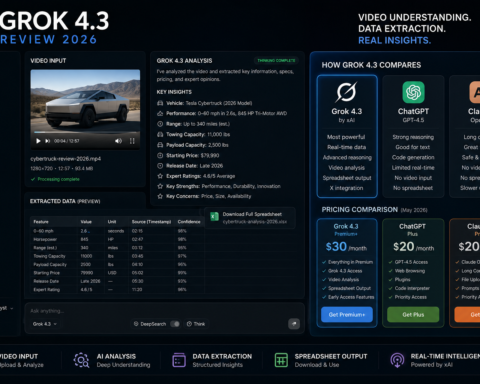480x384 pixels.
Task: Click the Ask anything input field
Action: tap(164, 311)
